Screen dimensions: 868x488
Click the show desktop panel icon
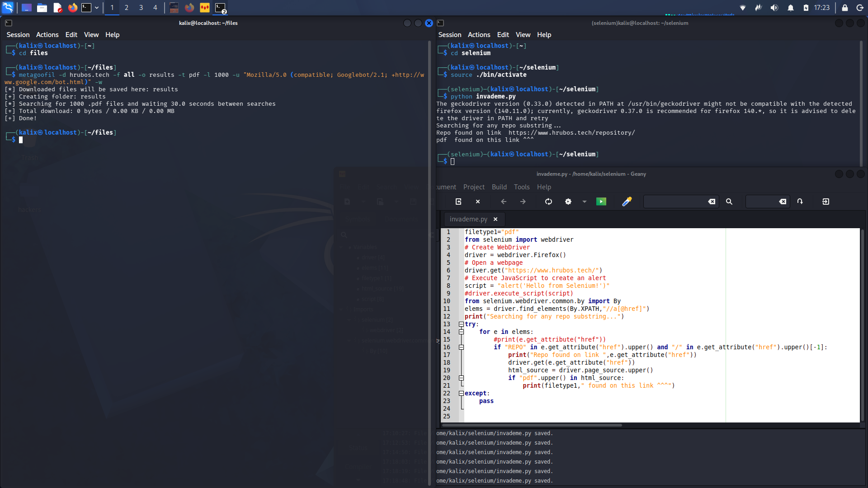coord(27,8)
